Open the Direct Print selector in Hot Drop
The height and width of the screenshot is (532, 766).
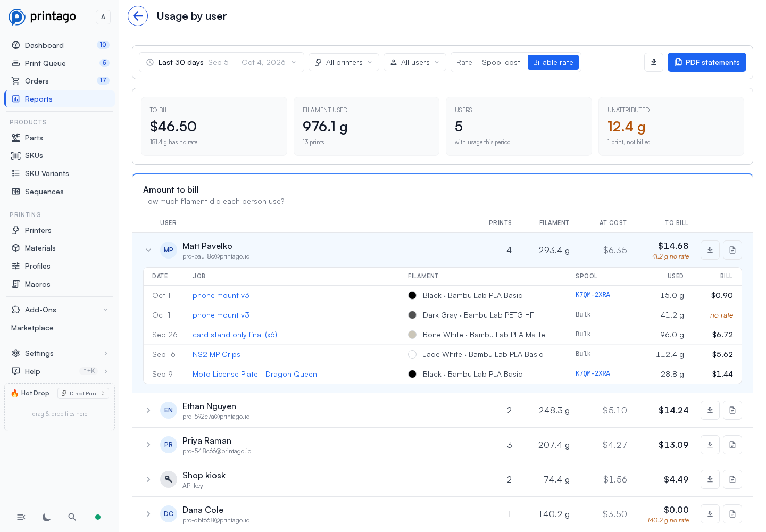[x=83, y=393]
